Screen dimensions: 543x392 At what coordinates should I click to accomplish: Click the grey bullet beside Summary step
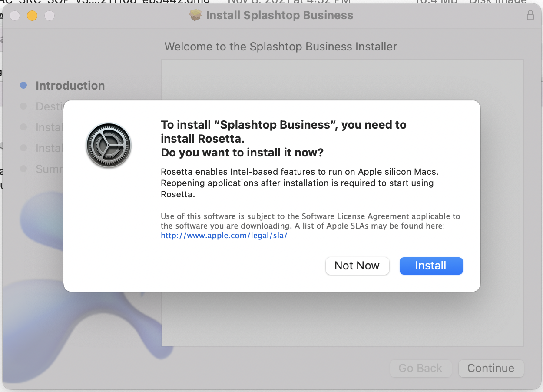[24, 169]
